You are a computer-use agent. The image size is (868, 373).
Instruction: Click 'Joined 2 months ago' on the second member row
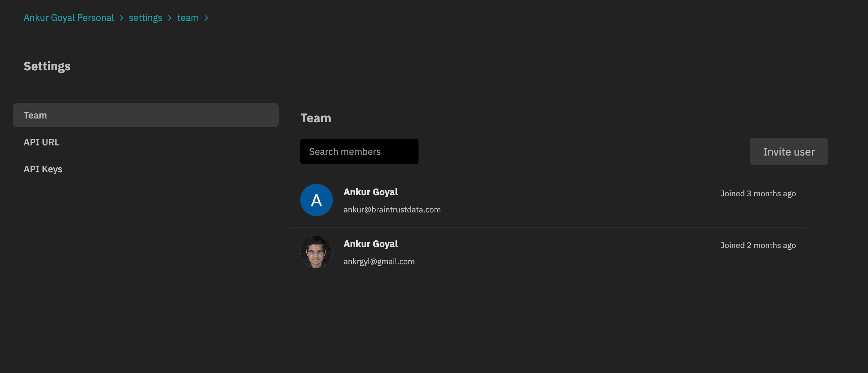click(x=758, y=245)
